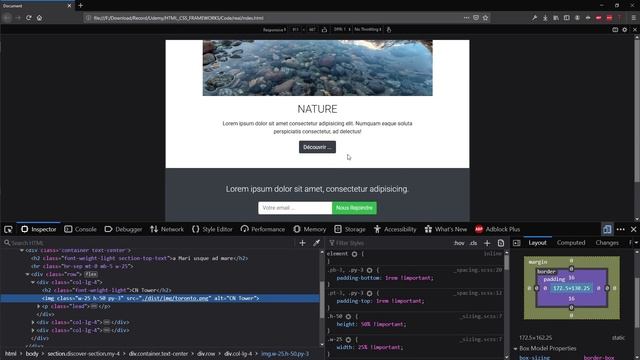This screenshot has height=360, width=640.
Task: Open the toronto.png src link
Action: 176,298
